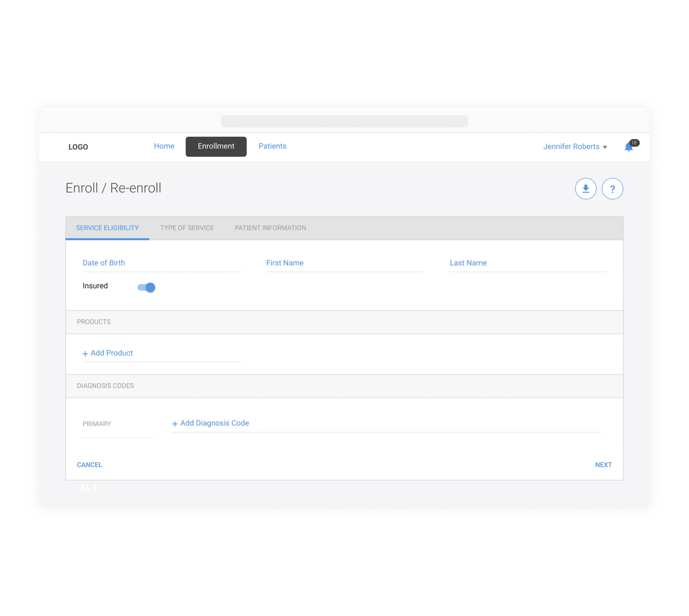Click the Insured label text
This screenshot has height=616, width=689.
tap(95, 286)
